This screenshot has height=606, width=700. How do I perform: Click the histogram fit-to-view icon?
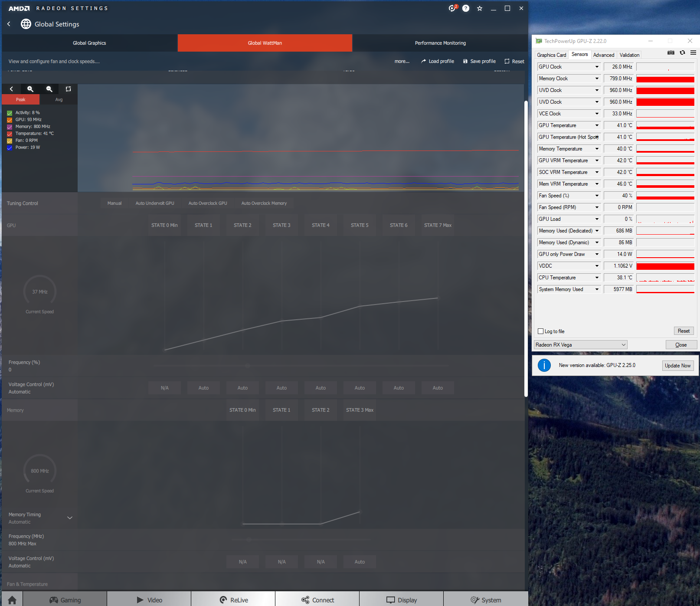tap(68, 89)
